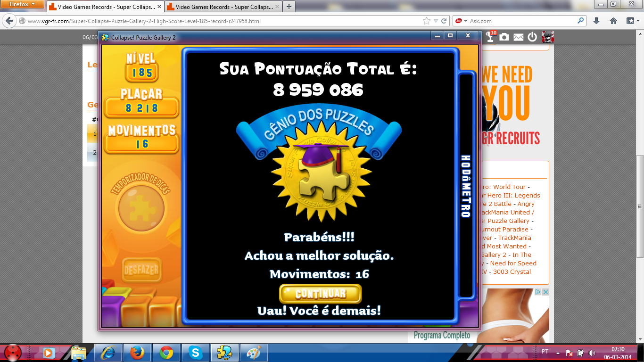Screen dimensions: 644x362
Task: Open messages via the envelope icon
Action: 519,37
